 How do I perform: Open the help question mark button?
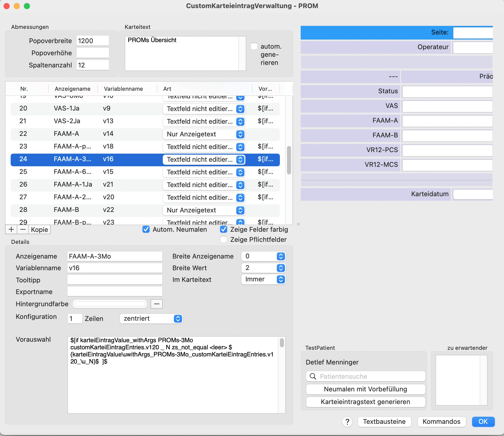(x=347, y=422)
